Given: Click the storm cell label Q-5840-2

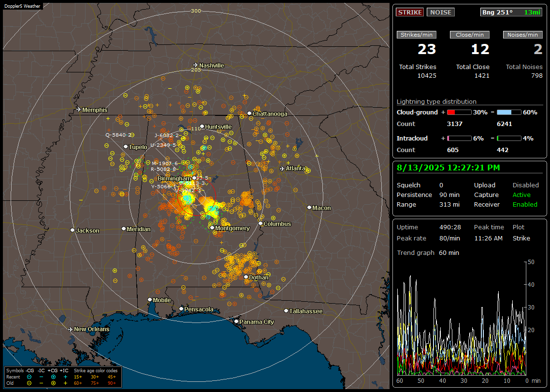Looking at the screenshot, I should pos(118,135).
